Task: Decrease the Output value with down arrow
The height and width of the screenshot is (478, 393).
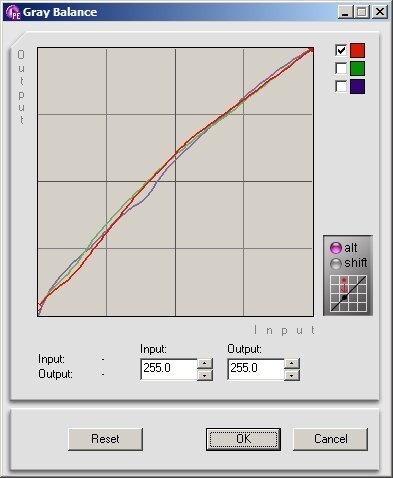Action: (292, 375)
